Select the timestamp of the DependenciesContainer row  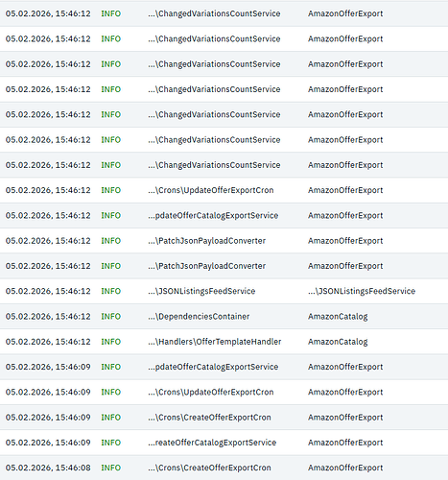48,317
